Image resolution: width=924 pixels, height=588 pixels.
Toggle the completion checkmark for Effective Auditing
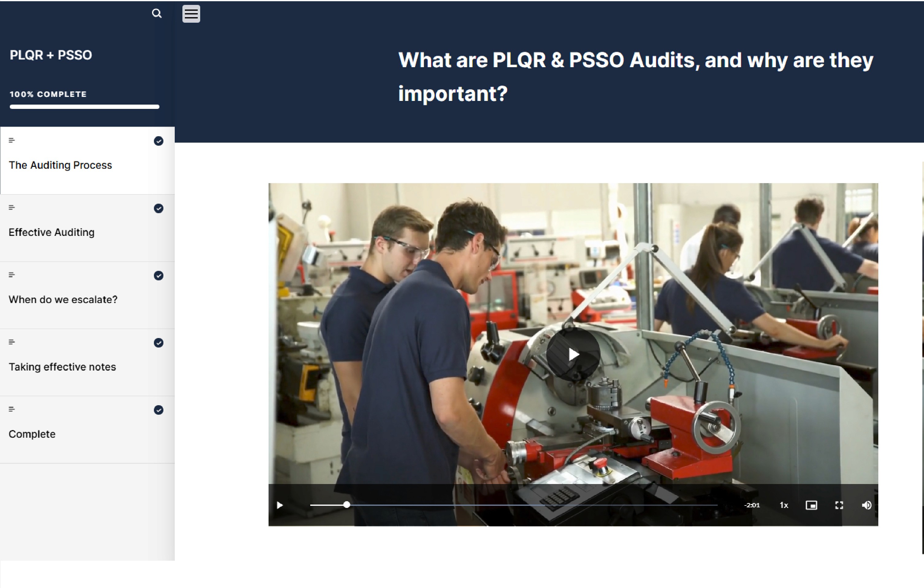pos(158,208)
